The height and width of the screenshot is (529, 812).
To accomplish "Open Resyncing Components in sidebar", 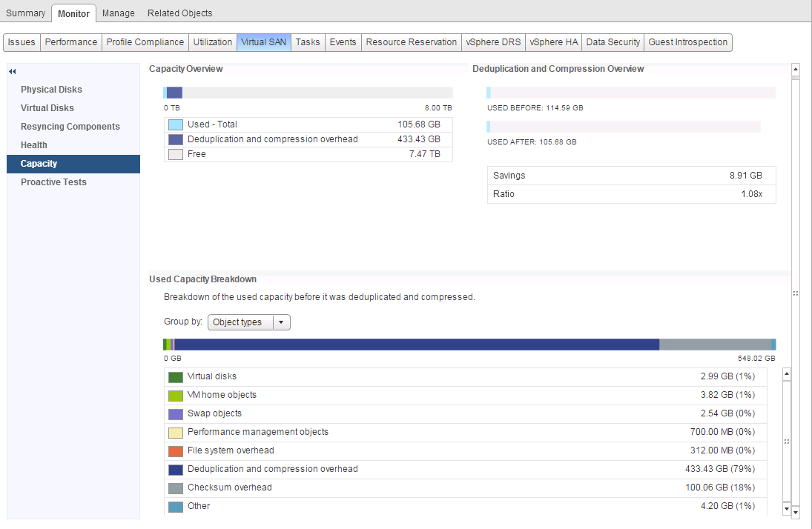I will (73, 127).
